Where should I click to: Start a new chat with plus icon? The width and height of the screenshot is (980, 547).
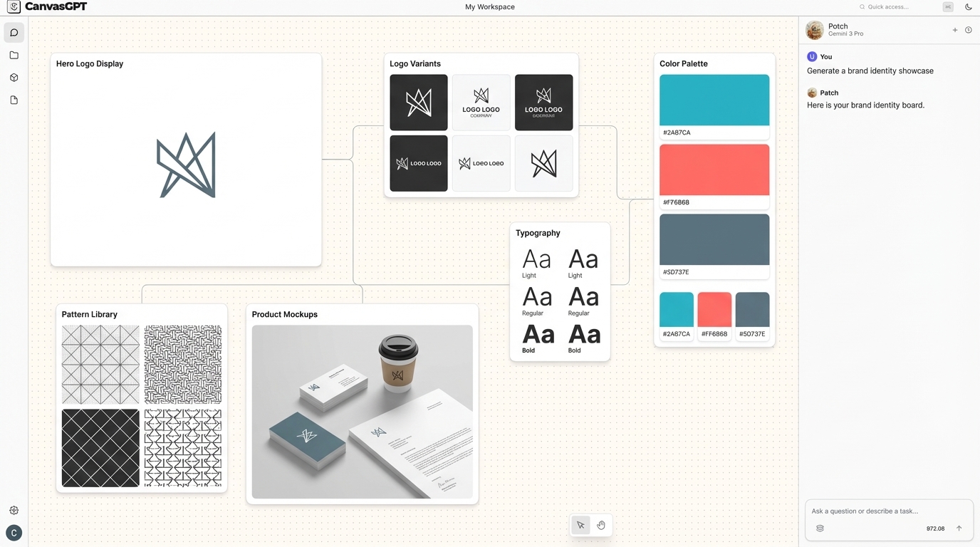click(955, 30)
